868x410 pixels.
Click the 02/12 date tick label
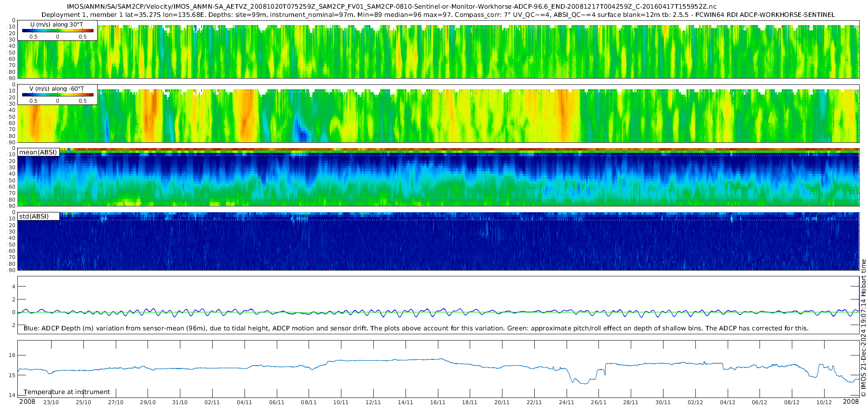click(x=695, y=402)
